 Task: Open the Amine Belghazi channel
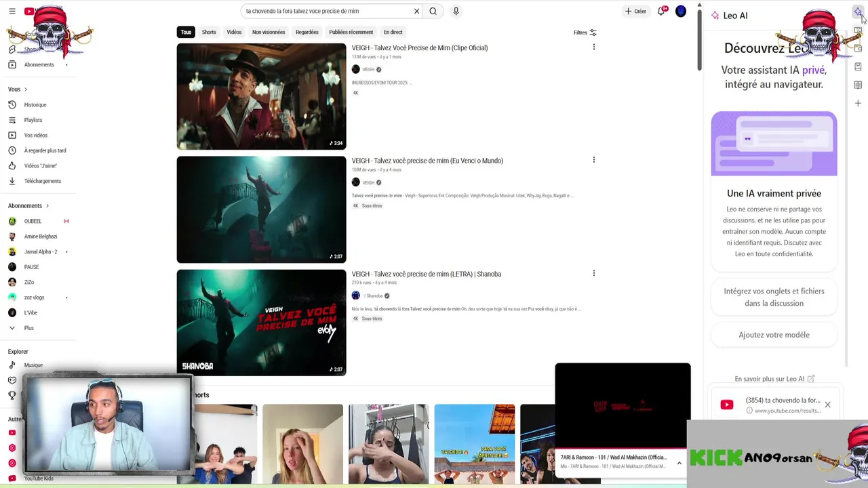tap(40, 237)
